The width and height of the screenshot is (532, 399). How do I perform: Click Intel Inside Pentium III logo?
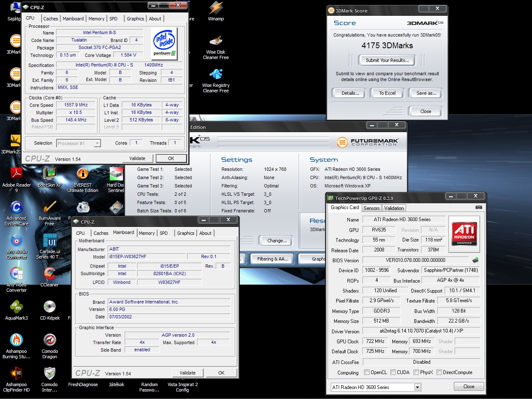(x=165, y=43)
